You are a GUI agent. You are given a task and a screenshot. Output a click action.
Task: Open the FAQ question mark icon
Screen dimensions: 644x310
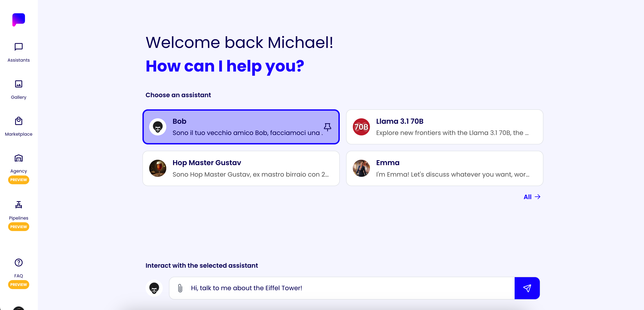click(x=18, y=263)
